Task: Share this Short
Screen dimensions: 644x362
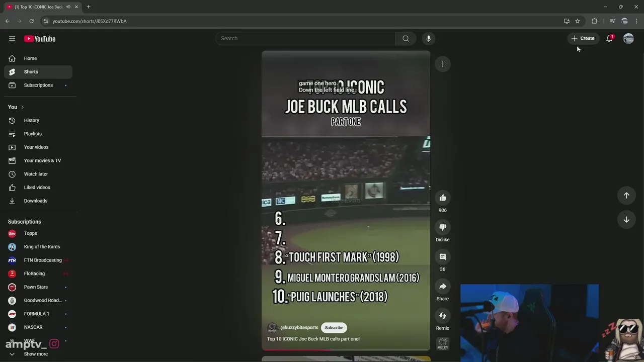Action: [443, 286]
